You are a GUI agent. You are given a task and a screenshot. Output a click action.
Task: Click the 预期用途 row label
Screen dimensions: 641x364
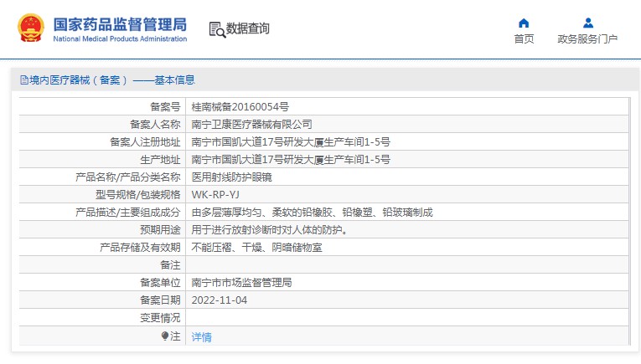tap(160, 230)
